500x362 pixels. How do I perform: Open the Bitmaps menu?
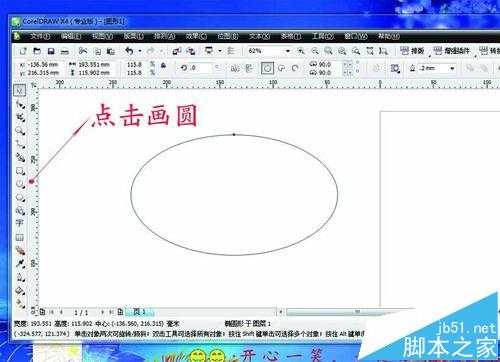[x=228, y=36]
